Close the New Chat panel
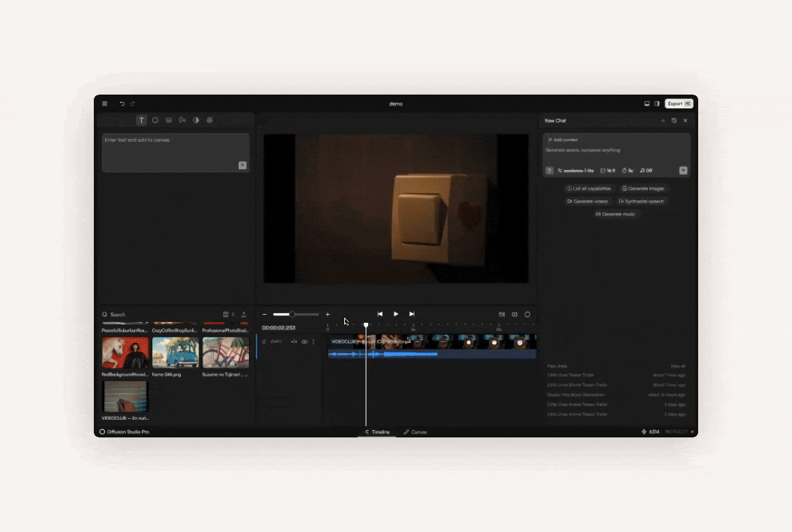This screenshot has height=532, width=792. click(x=686, y=120)
